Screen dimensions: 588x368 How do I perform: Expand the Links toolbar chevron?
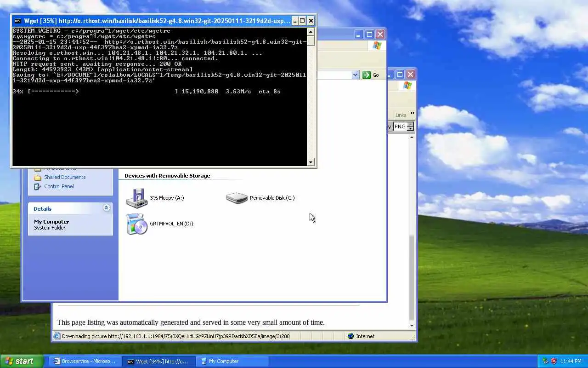click(412, 113)
